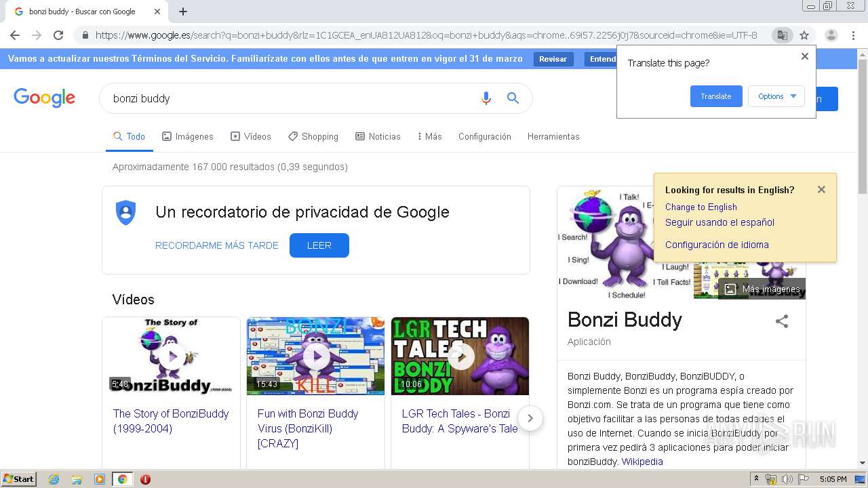Expand the translate Options dropdown
Screen dimensions: 868x488
click(x=776, y=96)
